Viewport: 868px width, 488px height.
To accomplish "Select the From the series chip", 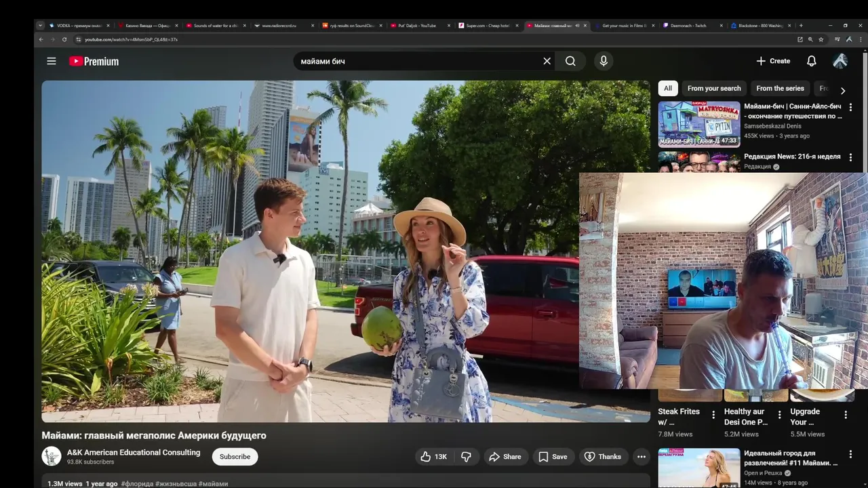I will [780, 88].
